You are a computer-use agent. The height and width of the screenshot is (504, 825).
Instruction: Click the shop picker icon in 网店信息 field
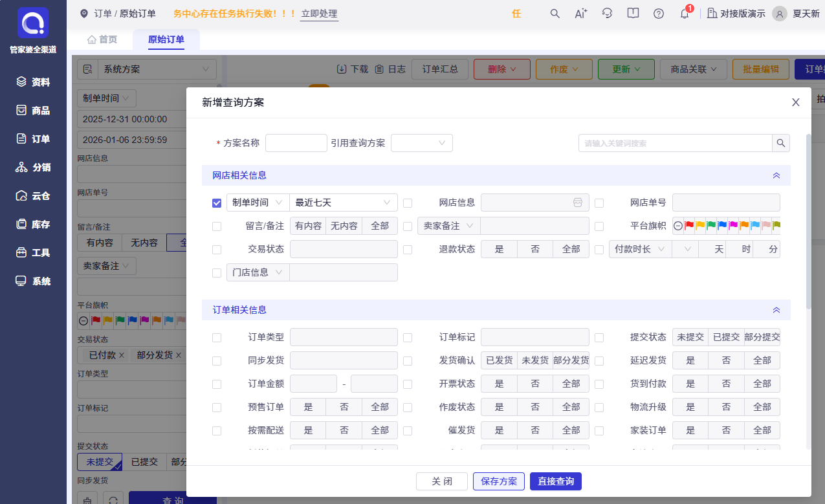(578, 203)
